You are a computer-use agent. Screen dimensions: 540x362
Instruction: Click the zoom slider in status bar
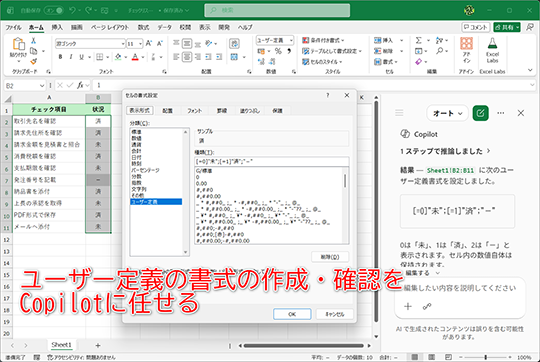[x=485, y=357]
